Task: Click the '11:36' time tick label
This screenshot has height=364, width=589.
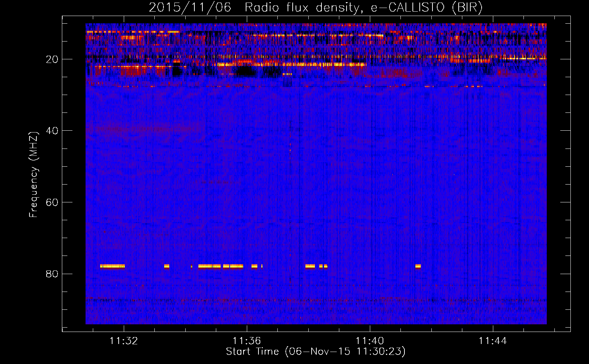Action: 247,341
